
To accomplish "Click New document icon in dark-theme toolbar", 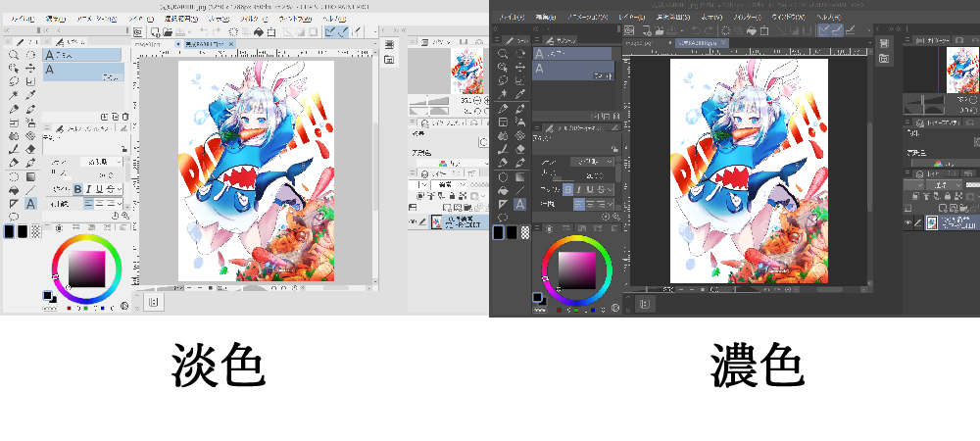I will 645,30.
